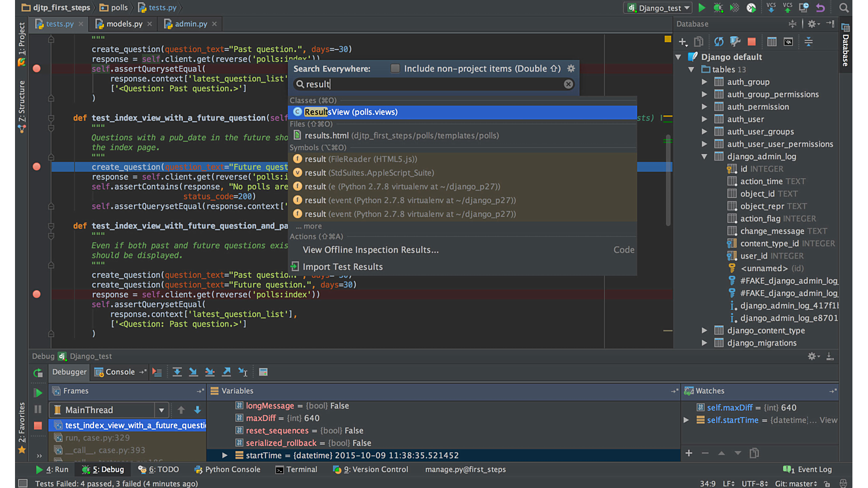Stop debugging with the red square button
This screenshot has height=488, width=868.
tap(38, 426)
